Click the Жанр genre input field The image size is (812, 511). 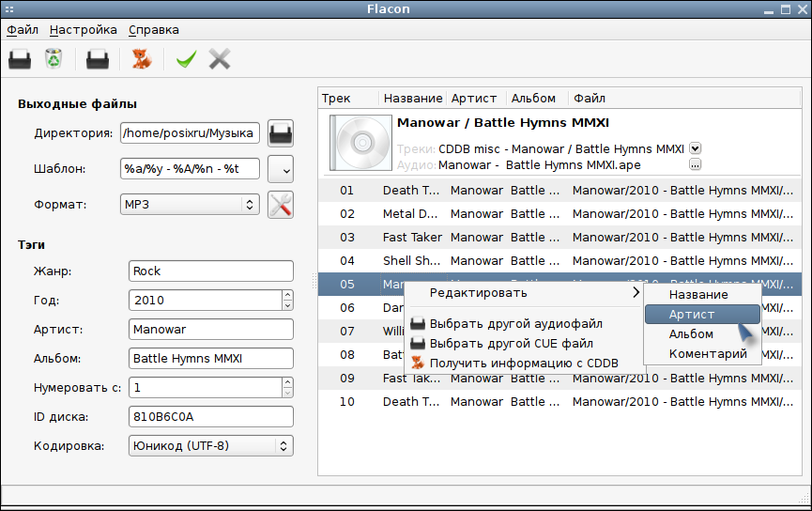pos(211,271)
